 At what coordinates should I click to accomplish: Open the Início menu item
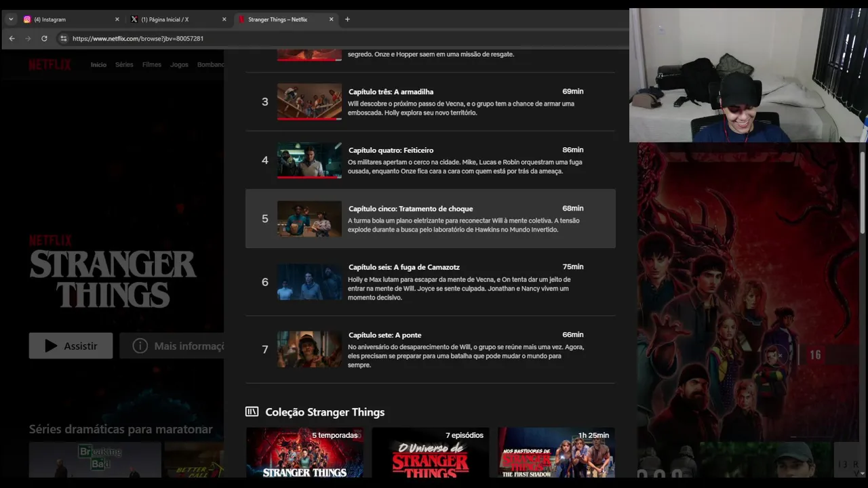tap(98, 64)
